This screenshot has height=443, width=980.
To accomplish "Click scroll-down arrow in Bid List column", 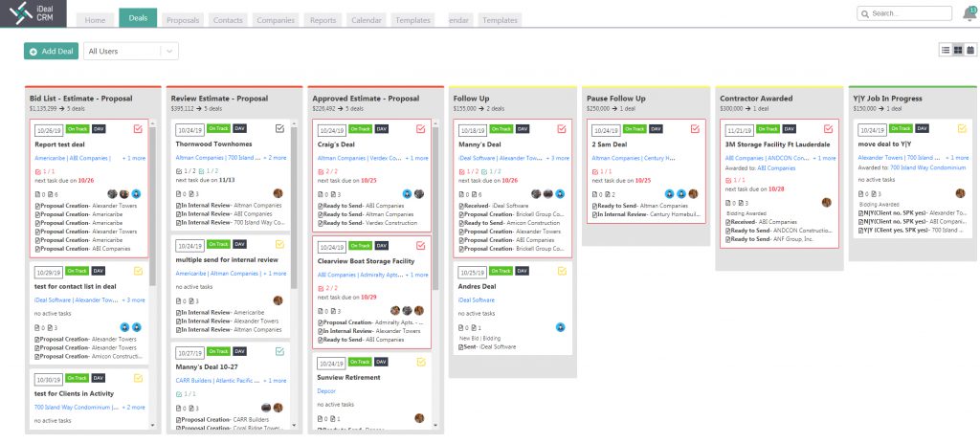I will coord(152,426).
